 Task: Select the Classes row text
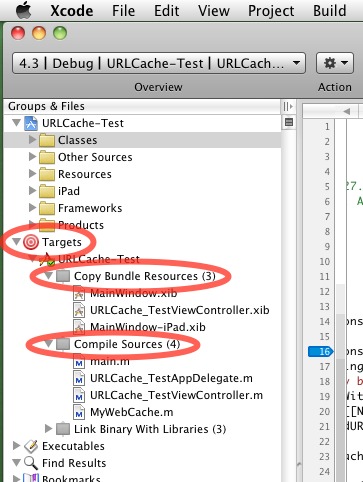(78, 140)
